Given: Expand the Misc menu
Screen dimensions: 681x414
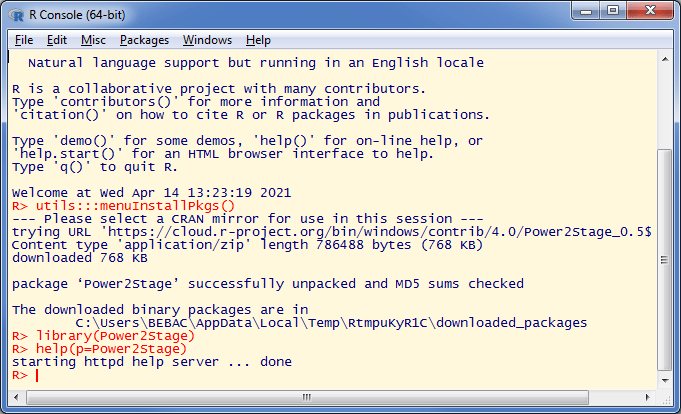Looking at the screenshot, I should click(93, 40).
